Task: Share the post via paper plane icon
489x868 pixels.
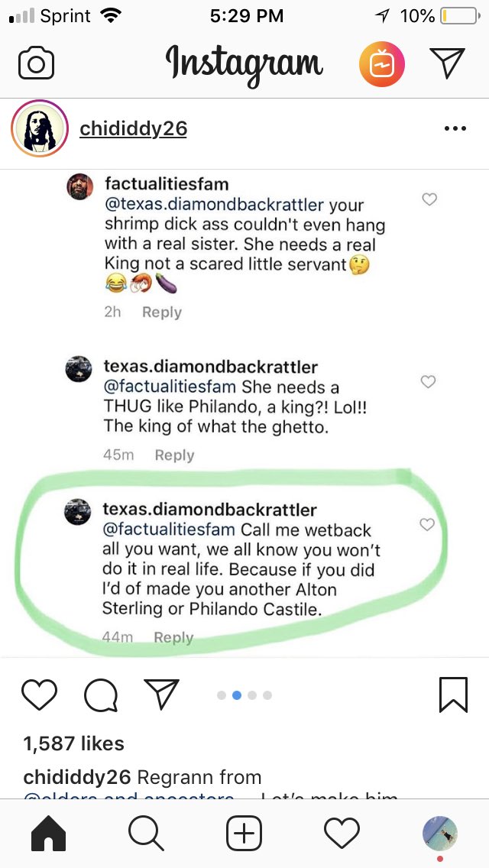Action: tap(162, 694)
